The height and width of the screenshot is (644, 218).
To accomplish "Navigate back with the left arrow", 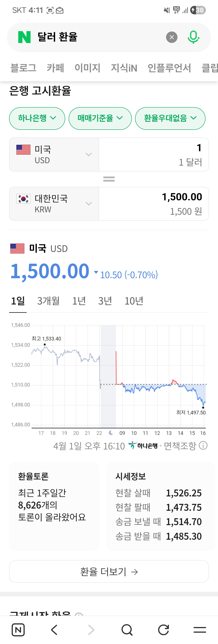I will pyautogui.click(x=54, y=629).
